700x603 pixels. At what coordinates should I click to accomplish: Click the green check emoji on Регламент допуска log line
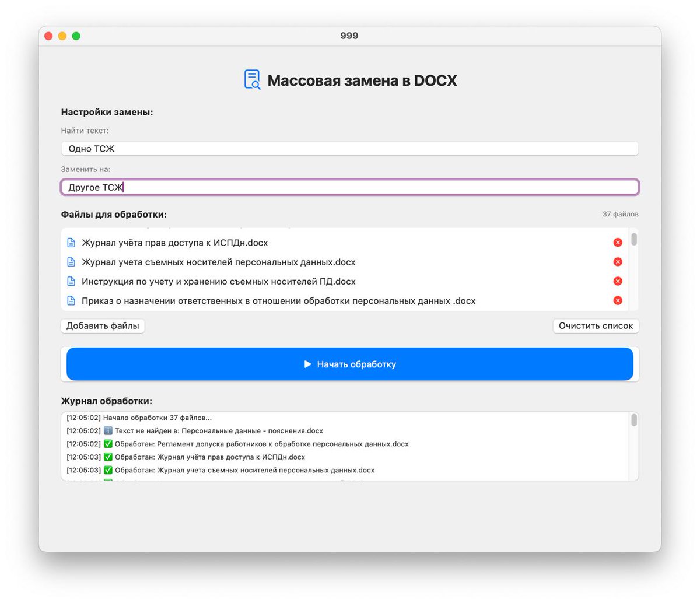(x=108, y=444)
